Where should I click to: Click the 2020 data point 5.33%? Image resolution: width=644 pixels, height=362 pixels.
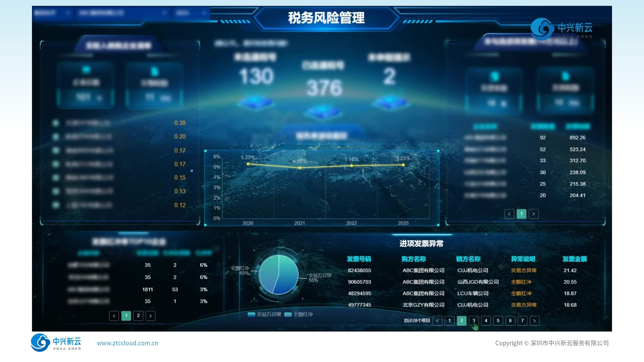(248, 164)
